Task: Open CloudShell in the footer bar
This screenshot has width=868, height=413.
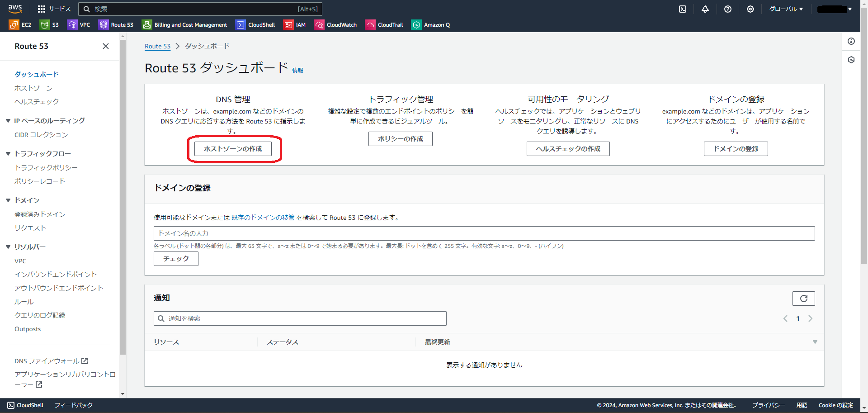Action: point(25,405)
